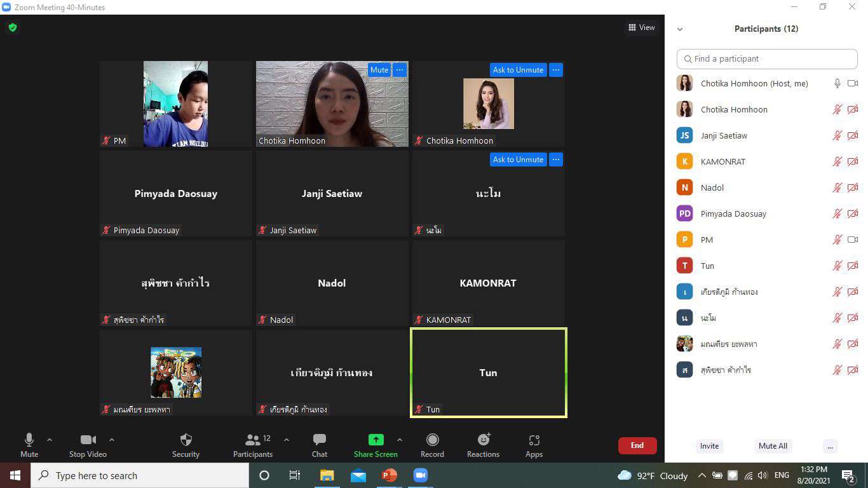868x488 pixels.
Task: Click the Mute All button
Action: pyautogui.click(x=773, y=446)
